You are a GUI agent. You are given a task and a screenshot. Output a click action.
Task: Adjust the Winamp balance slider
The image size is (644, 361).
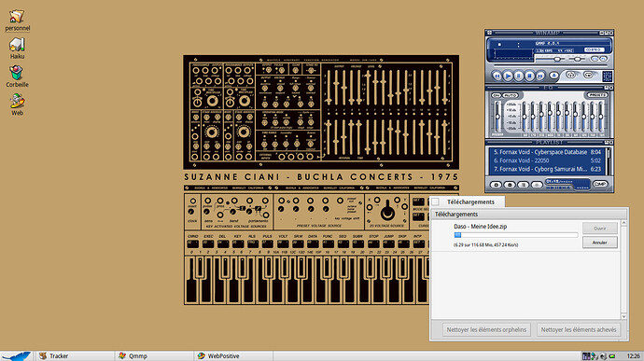point(577,59)
